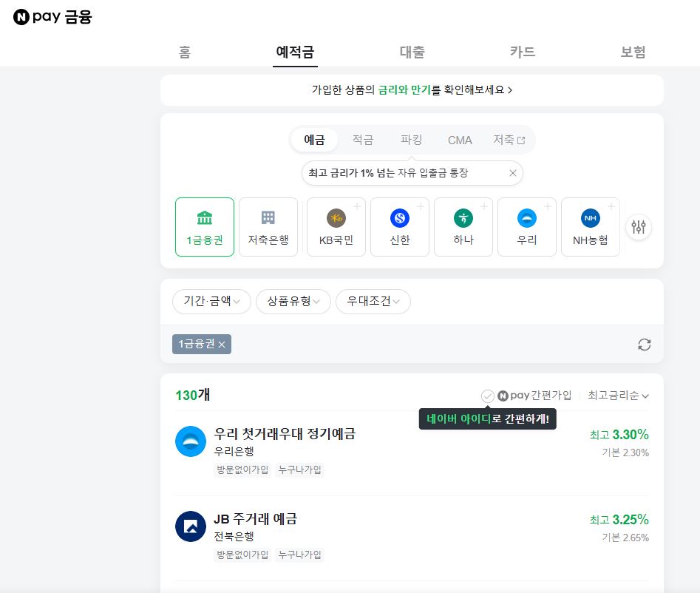Toggle the 1금융권 bank filter
Viewport: 700px width, 593px height.
click(x=205, y=227)
